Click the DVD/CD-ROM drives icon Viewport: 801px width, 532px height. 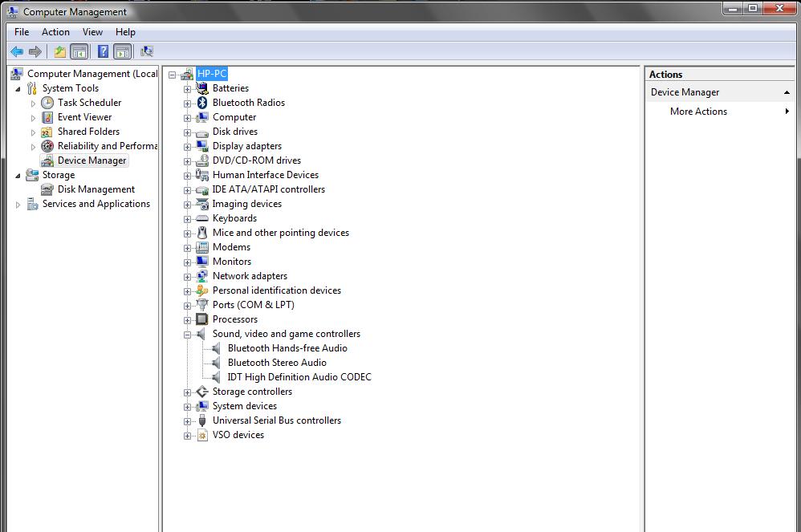click(x=202, y=160)
